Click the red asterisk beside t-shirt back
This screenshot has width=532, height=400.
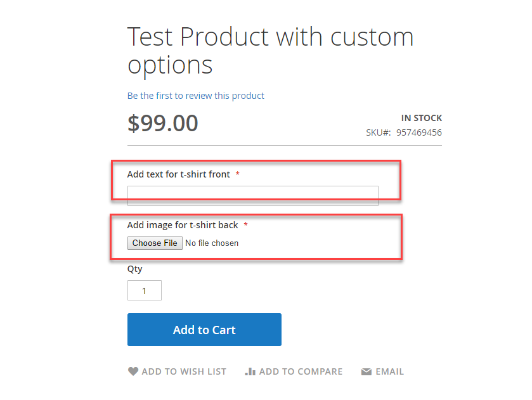[245, 225]
